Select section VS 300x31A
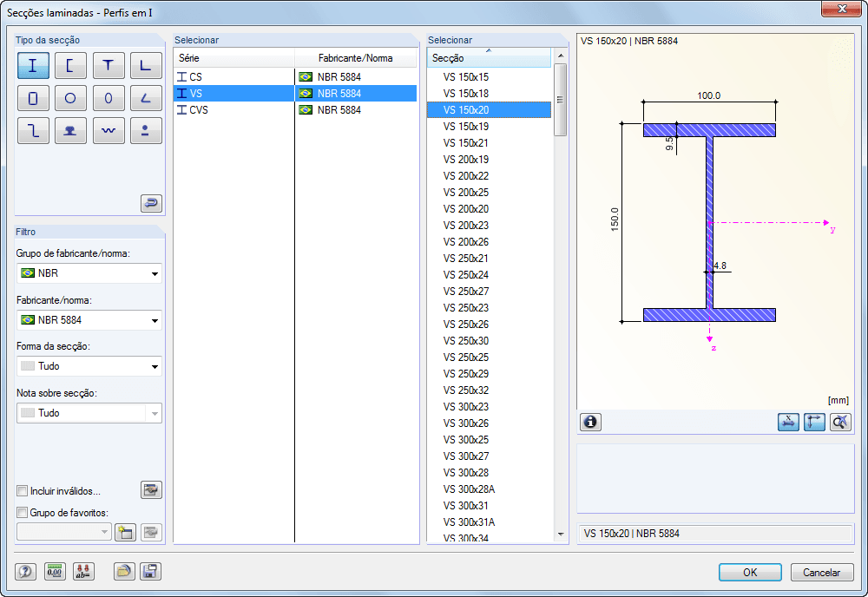The image size is (868, 597). pyautogui.click(x=490, y=522)
